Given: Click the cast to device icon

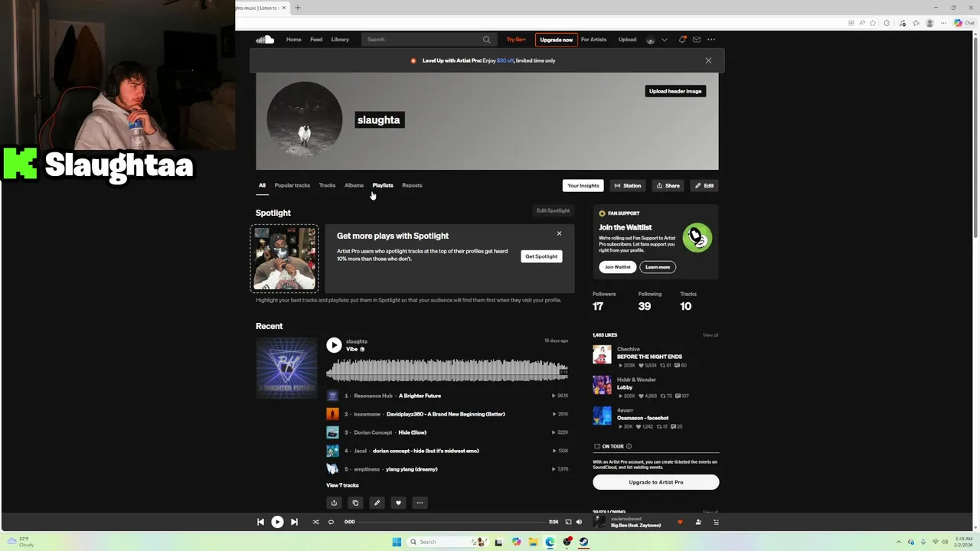Looking at the screenshot, I should [568, 522].
